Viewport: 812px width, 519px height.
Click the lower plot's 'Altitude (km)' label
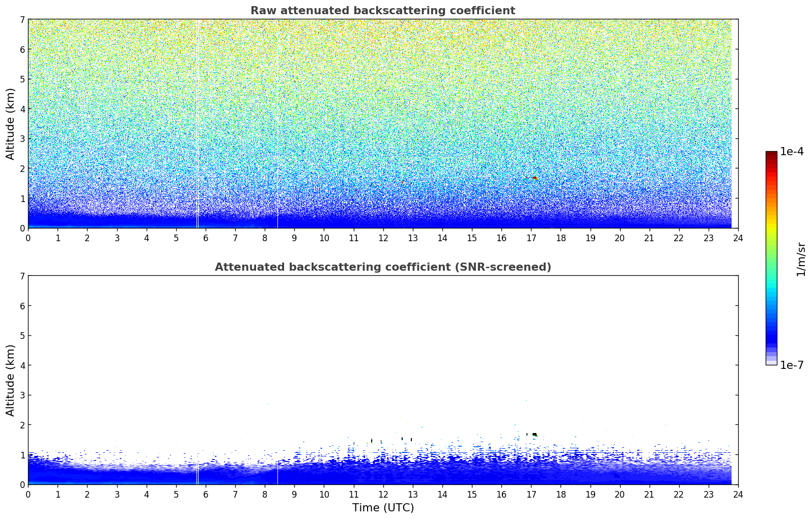pyautogui.click(x=10, y=380)
